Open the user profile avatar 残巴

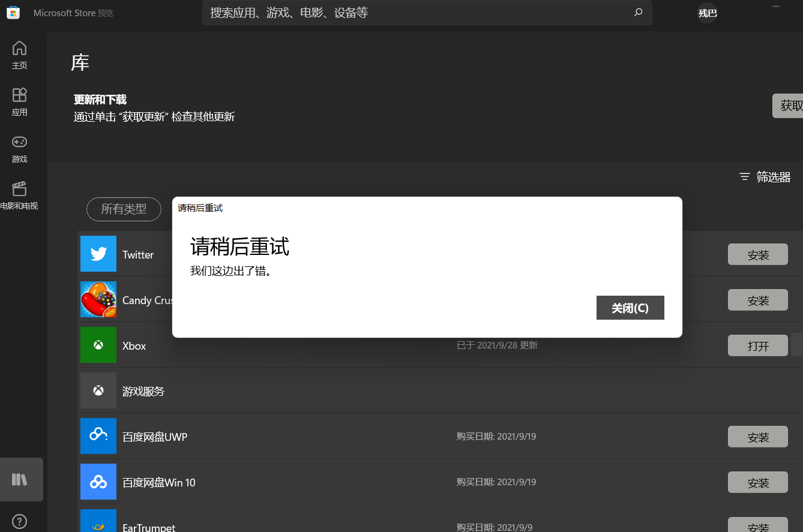tap(708, 13)
